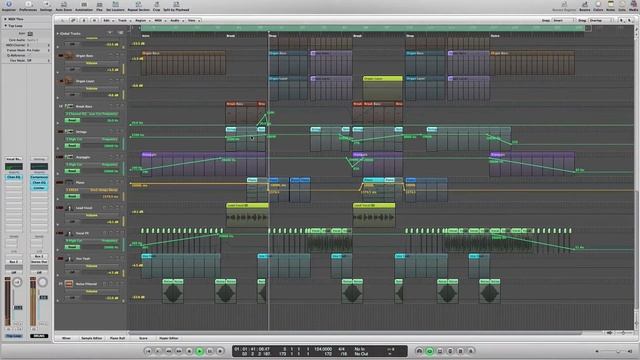Image resolution: width=640 pixels, height=360 pixels.
Task: Collapse the Top Lows inspector section
Action: (5, 26)
